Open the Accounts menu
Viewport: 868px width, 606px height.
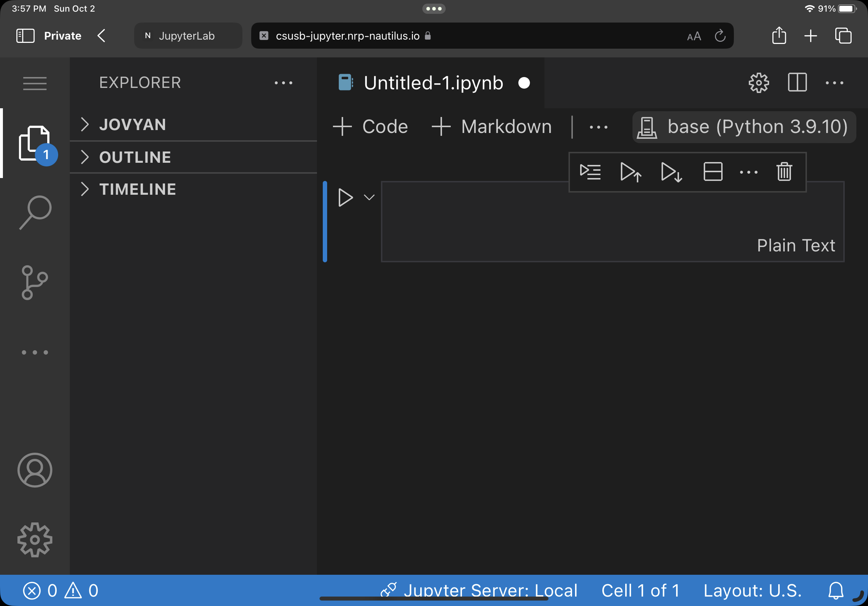coord(35,470)
